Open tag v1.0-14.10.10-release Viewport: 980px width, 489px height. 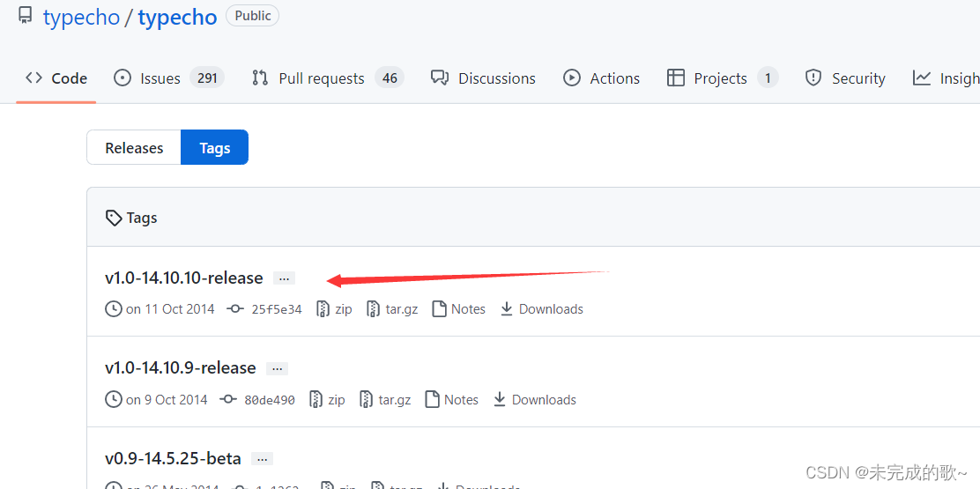point(184,278)
